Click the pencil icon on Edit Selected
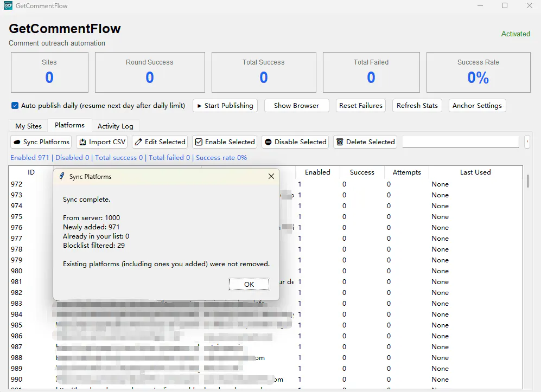 pyautogui.click(x=138, y=142)
